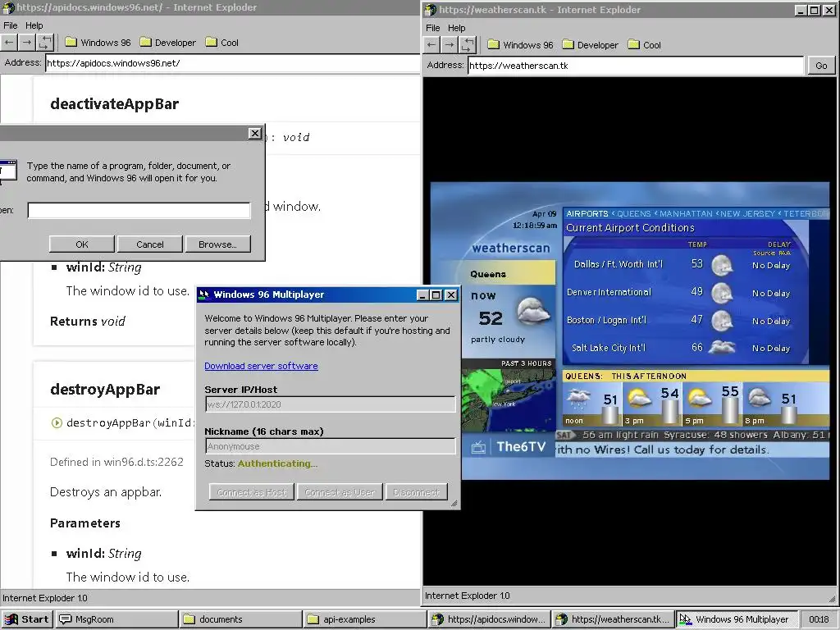840x630 pixels.
Task: Open Cool bookmark folder in weatherscan window
Action: 645,45
